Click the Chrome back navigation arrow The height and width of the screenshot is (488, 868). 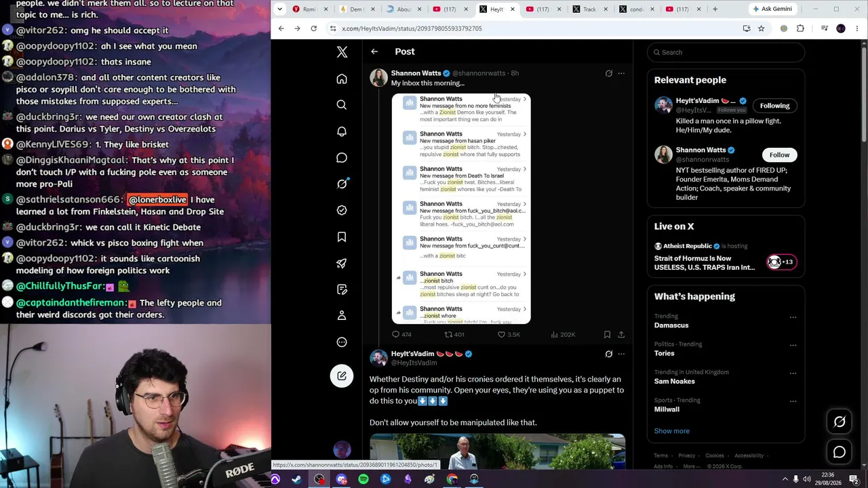point(281,28)
